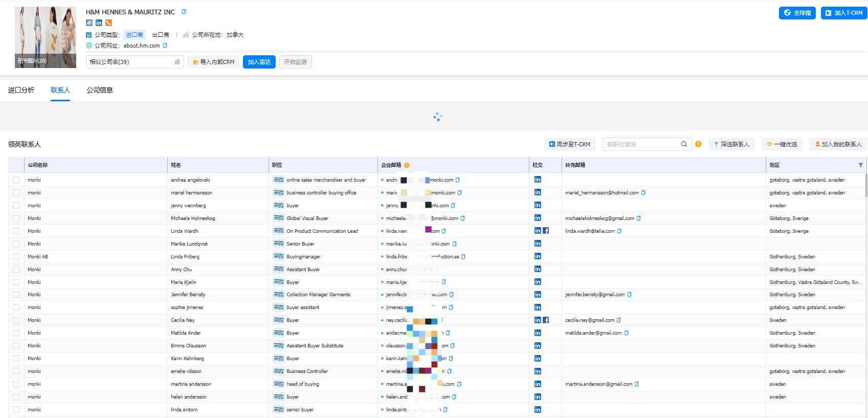Copy Linda Friberg's company email

(463, 257)
